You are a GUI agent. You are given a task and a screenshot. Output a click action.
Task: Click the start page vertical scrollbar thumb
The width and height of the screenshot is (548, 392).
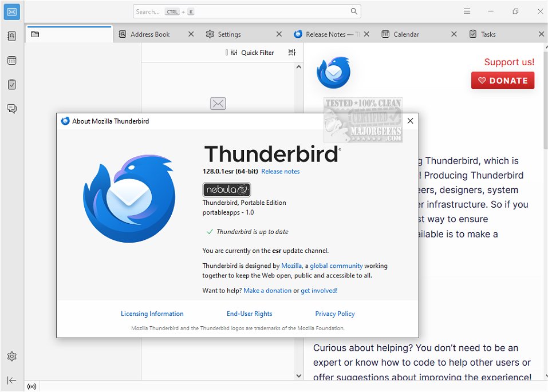click(x=546, y=101)
